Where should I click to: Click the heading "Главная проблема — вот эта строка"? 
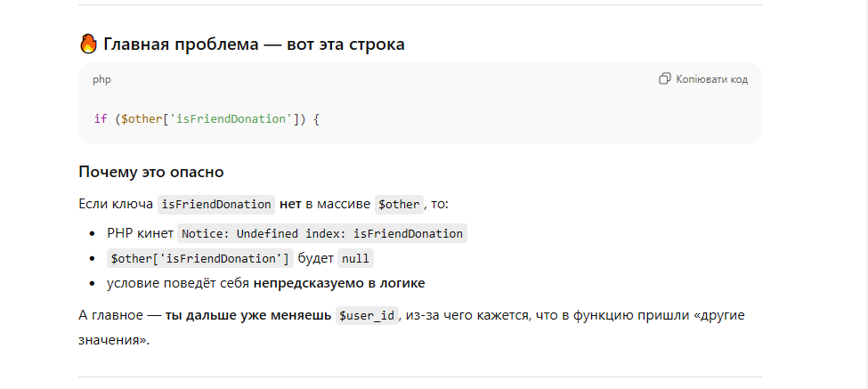pyautogui.click(x=254, y=44)
